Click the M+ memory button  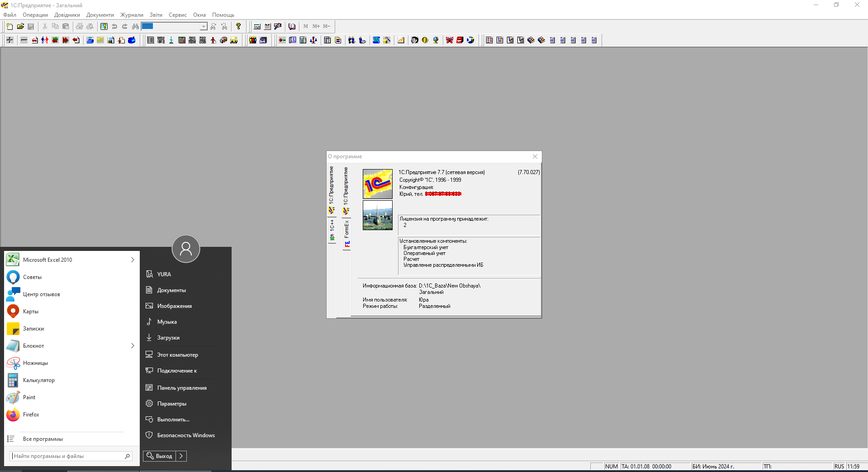pyautogui.click(x=316, y=26)
